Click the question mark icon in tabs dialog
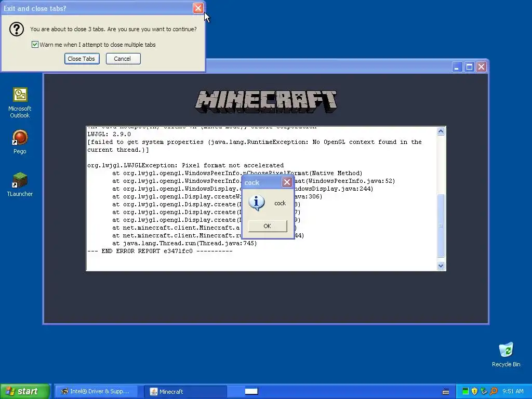The width and height of the screenshot is (532, 399). [x=16, y=29]
